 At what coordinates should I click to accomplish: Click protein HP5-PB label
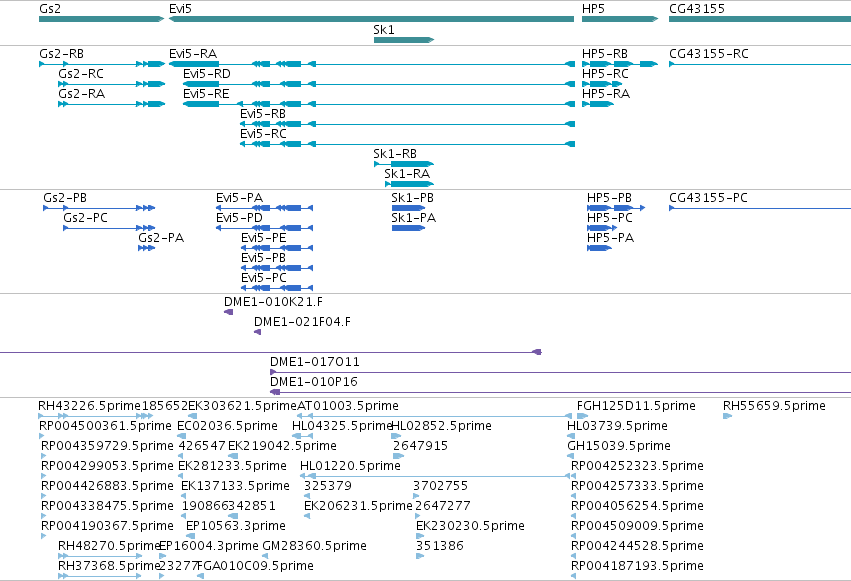pos(609,197)
